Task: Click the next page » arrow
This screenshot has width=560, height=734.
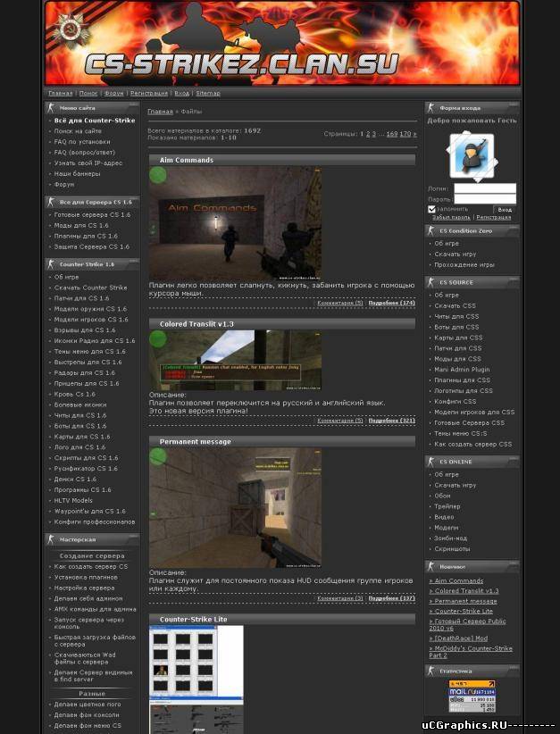Action: [x=414, y=134]
